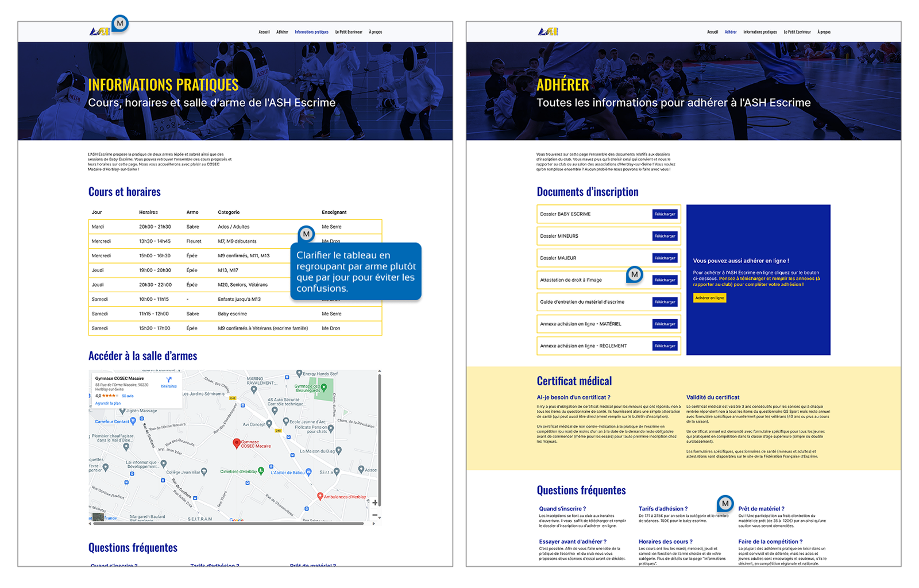Click Quand s'inscrire ? question on Adhérer page

pos(562,509)
